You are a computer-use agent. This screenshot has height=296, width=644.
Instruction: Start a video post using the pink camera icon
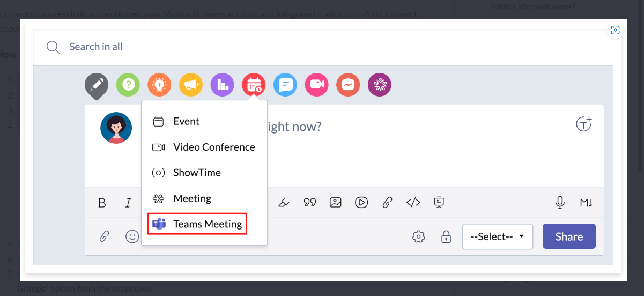point(316,84)
